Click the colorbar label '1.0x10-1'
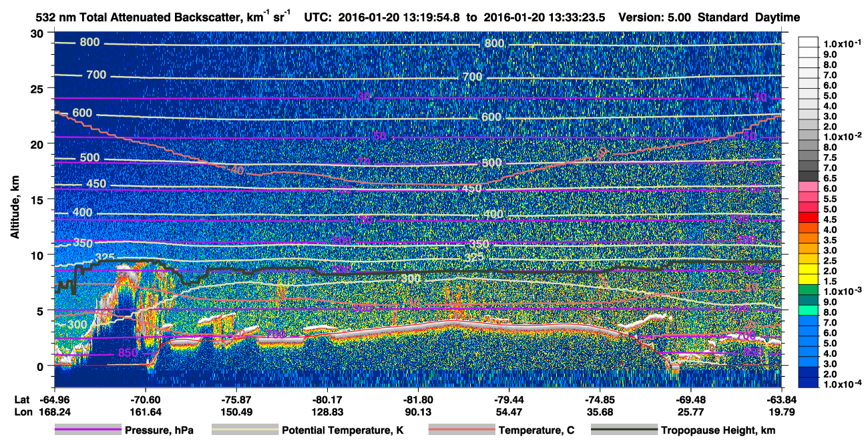Screen dimensions: 868x445 [x=843, y=43]
